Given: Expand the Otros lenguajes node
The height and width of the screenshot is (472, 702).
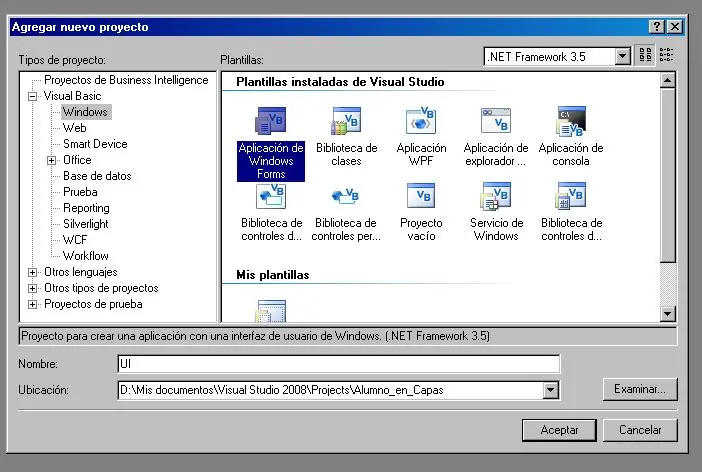Looking at the screenshot, I should click(32, 272).
